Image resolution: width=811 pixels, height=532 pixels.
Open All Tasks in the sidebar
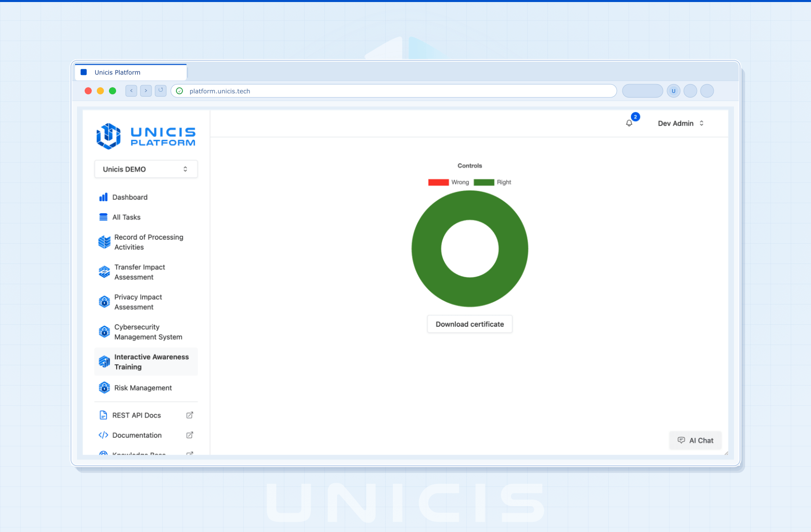[146, 217]
